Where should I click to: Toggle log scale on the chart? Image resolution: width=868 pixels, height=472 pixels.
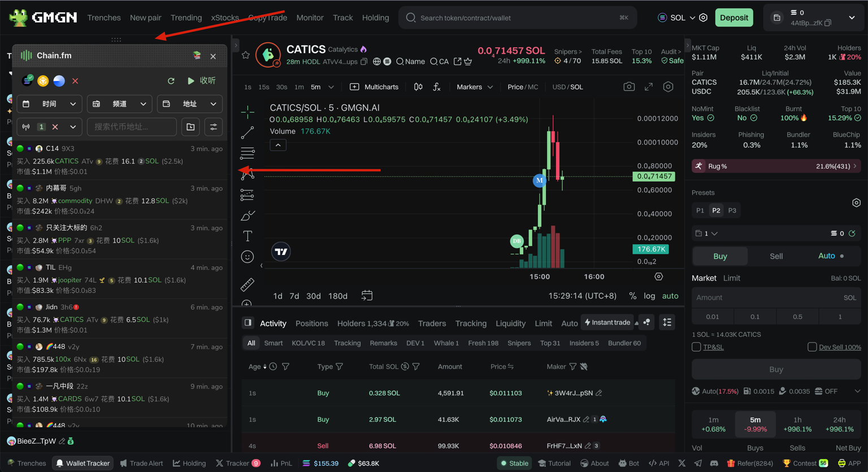(649, 296)
